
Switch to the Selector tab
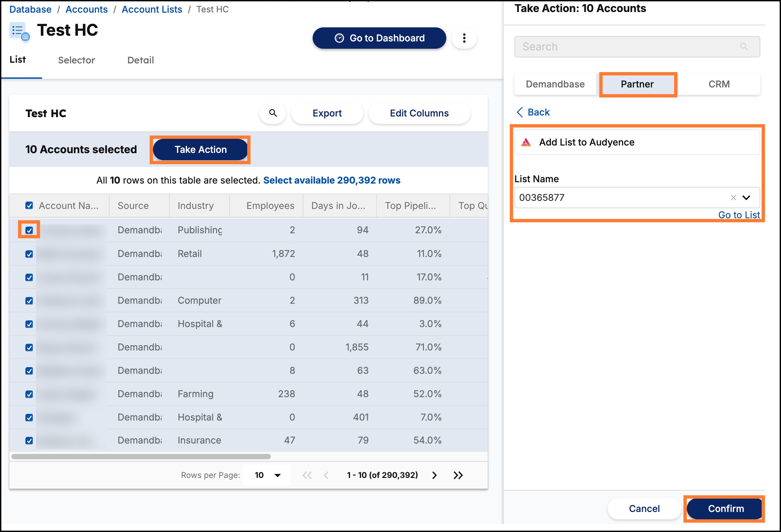pos(76,60)
